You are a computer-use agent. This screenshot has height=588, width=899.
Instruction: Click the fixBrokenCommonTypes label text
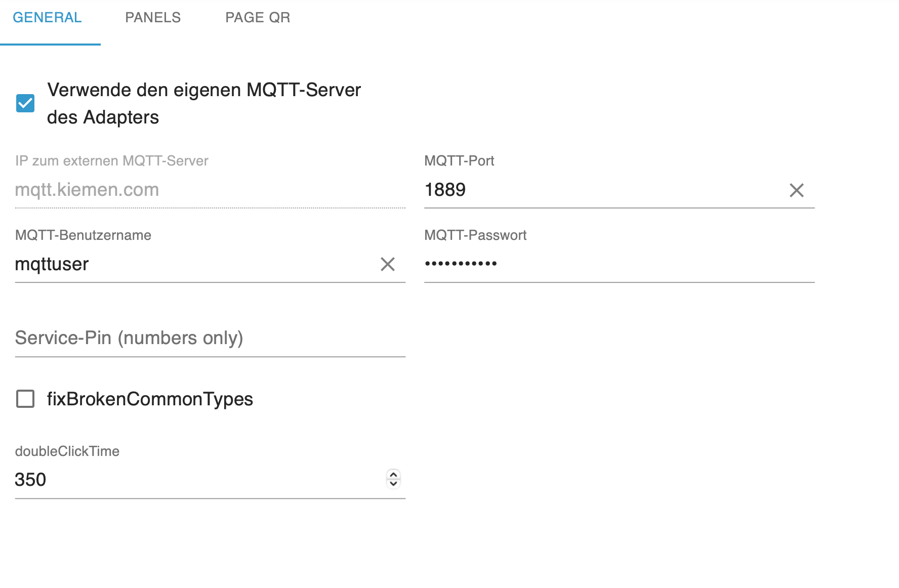(150, 399)
